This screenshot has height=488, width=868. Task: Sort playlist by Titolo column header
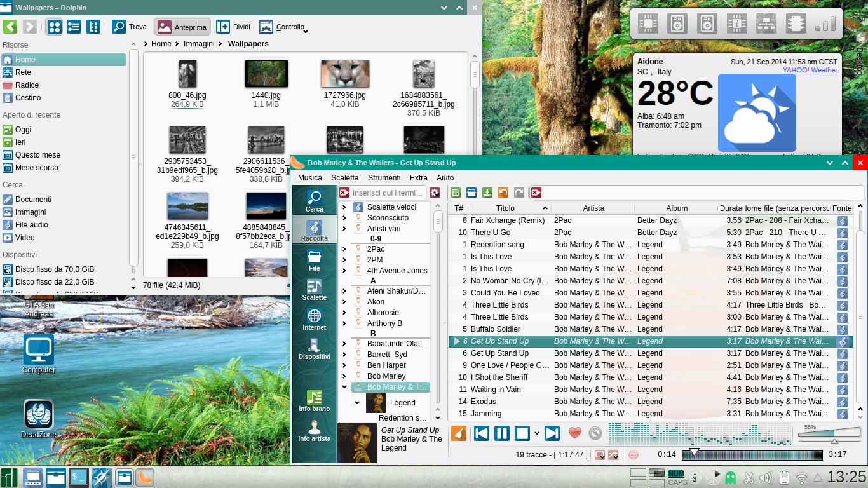tap(510, 208)
